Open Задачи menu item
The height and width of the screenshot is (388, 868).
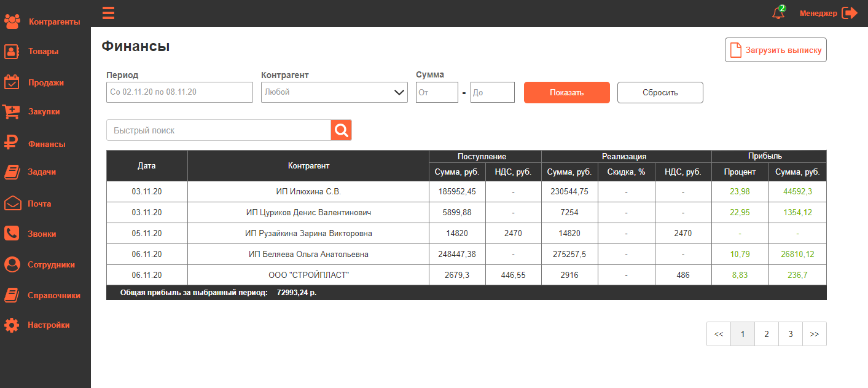42,172
